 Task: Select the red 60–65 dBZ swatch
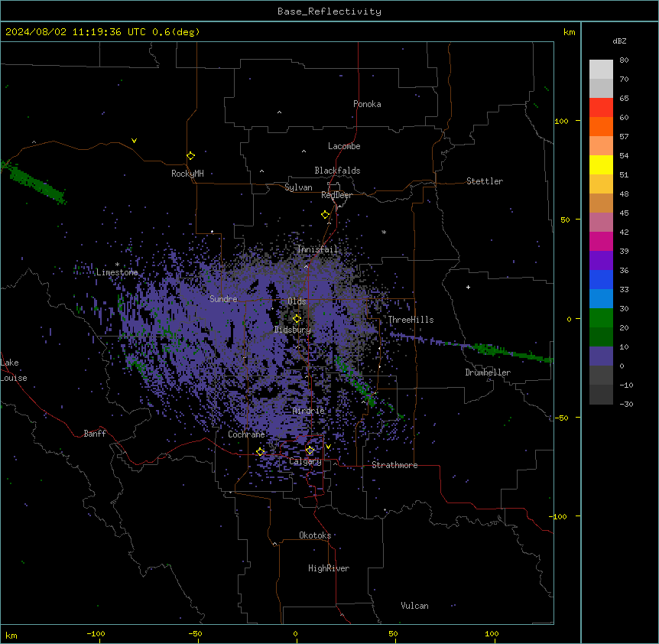click(x=601, y=108)
